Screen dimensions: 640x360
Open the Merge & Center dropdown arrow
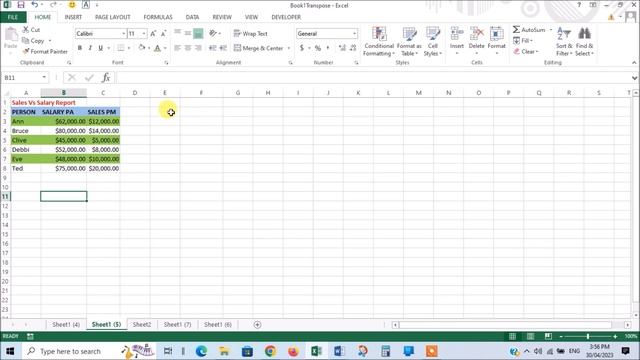(289, 48)
